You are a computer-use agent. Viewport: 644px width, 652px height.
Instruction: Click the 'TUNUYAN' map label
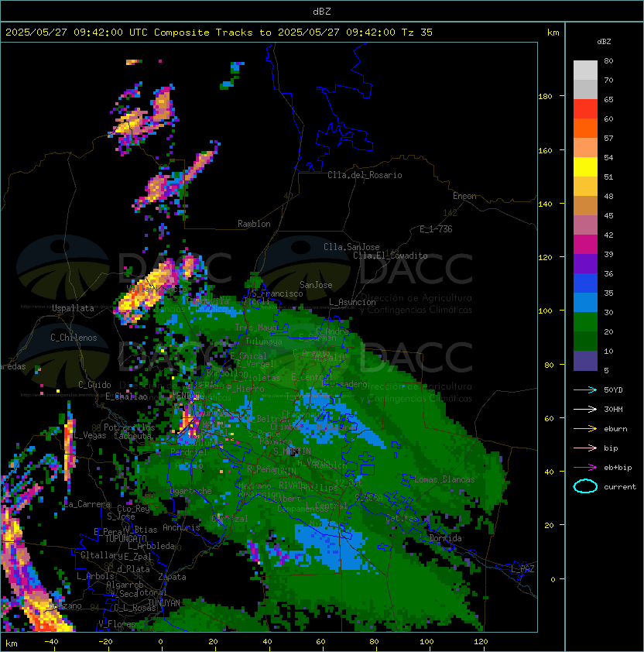point(164,603)
